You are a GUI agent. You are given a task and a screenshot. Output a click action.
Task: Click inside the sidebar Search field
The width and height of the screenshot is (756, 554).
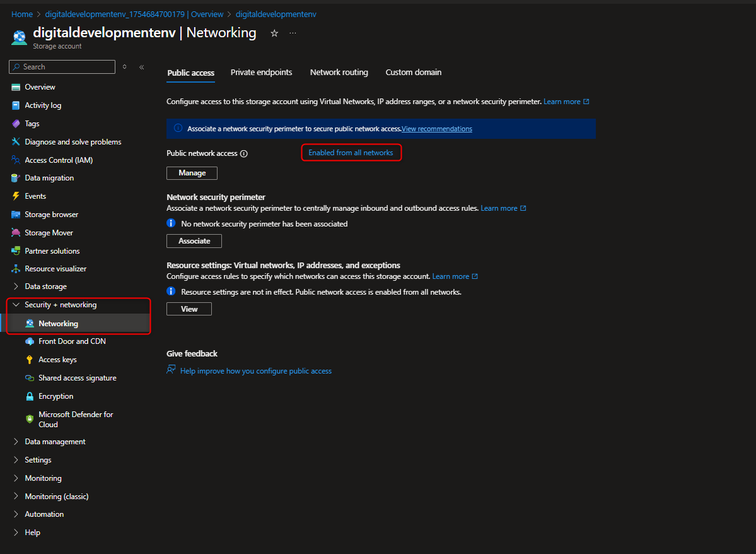tap(62, 66)
